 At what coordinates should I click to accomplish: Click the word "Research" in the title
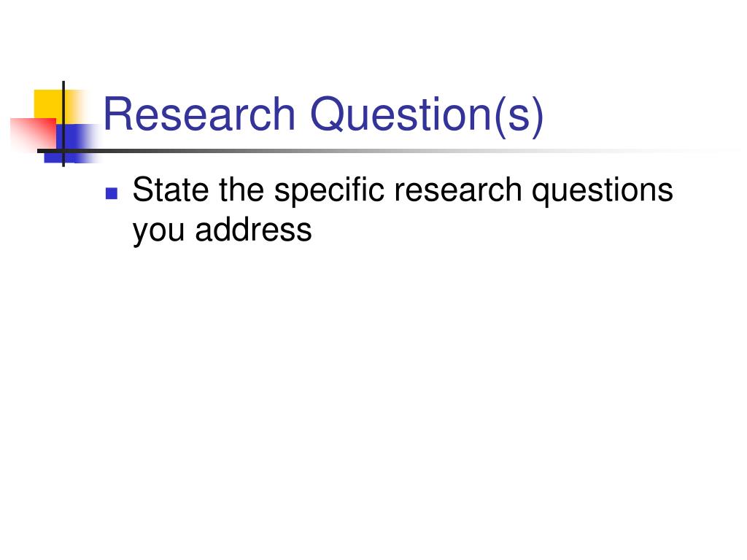(199, 114)
